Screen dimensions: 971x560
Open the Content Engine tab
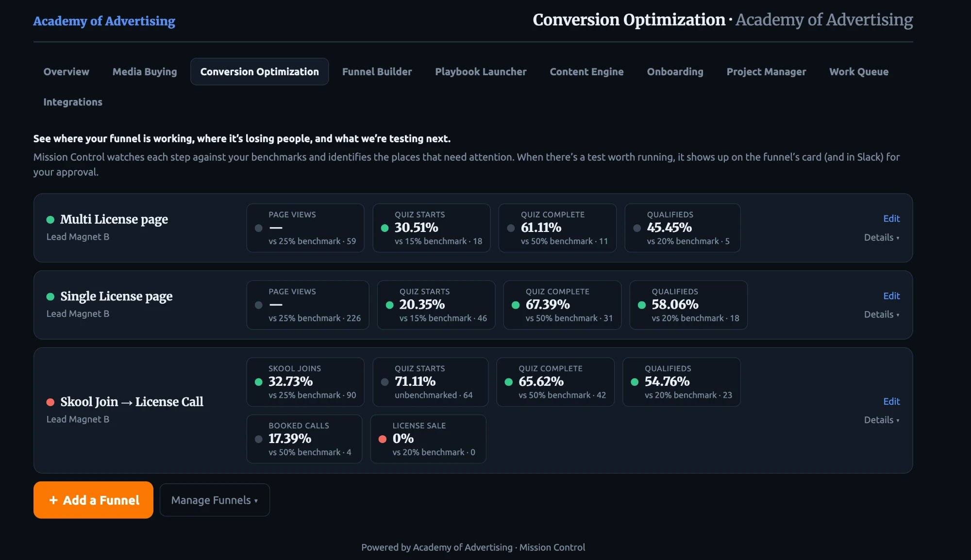(586, 71)
